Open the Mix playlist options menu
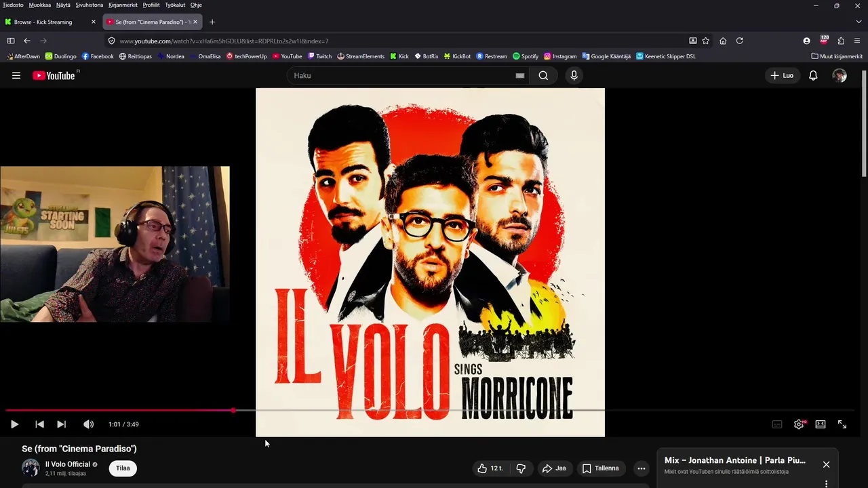Screen dimensions: 868x488 pyautogui.click(x=826, y=484)
